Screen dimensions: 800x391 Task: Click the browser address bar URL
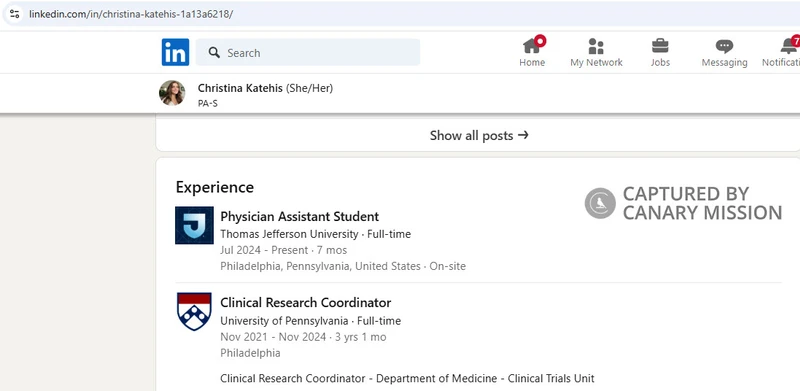click(131, 14)
